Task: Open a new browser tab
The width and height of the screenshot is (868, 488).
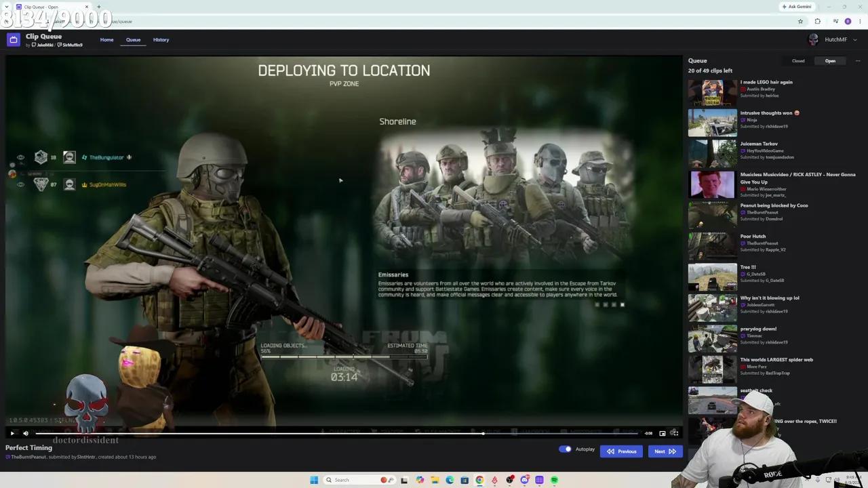Action: 98,7
